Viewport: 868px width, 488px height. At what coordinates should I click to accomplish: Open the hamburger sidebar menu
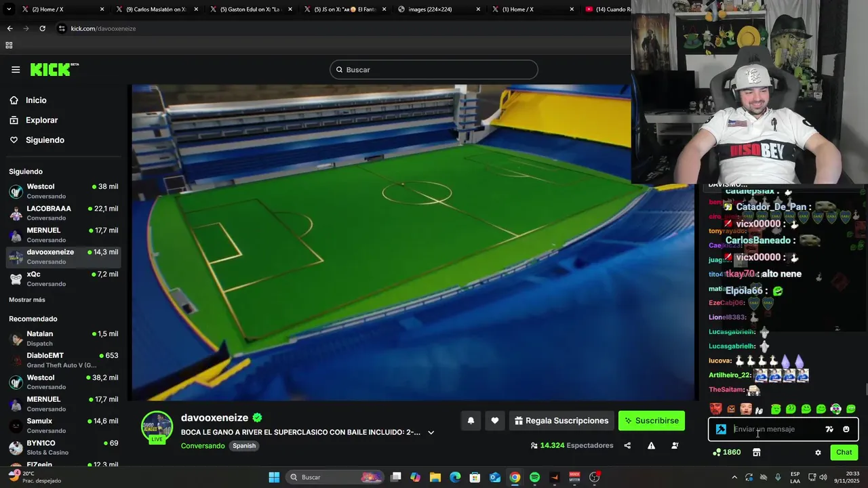pos(16,69)
